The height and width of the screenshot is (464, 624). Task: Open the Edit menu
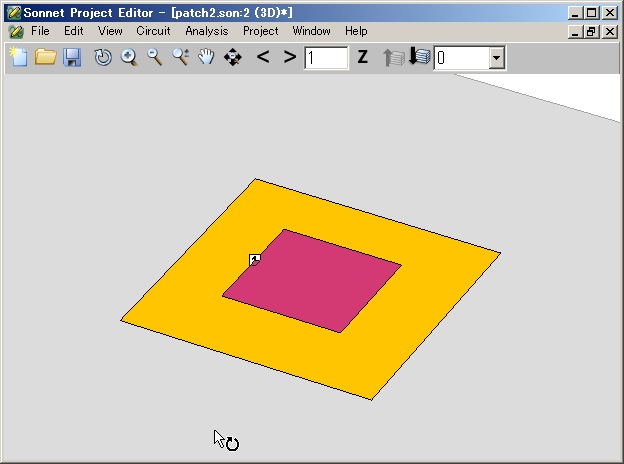point(74,31)
